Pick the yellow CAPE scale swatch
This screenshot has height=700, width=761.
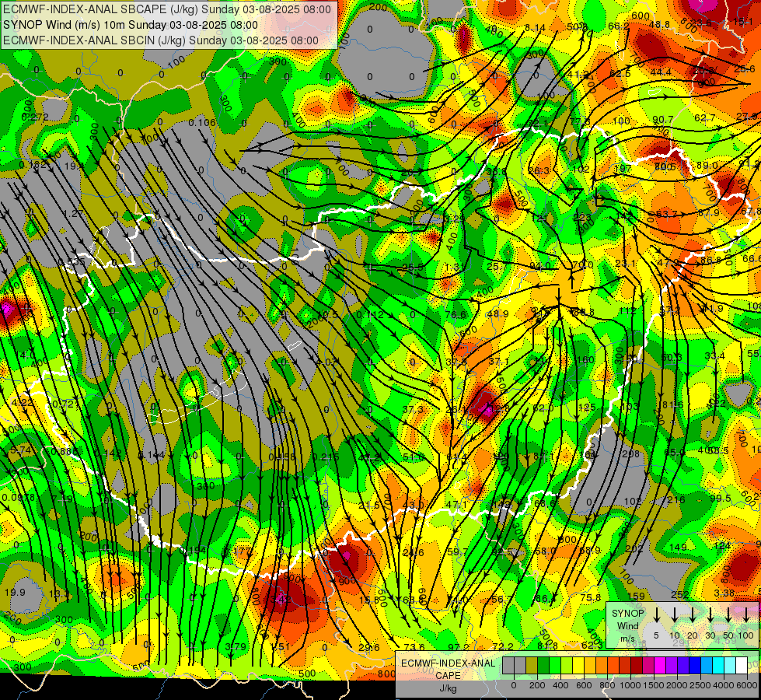(578, 666)
